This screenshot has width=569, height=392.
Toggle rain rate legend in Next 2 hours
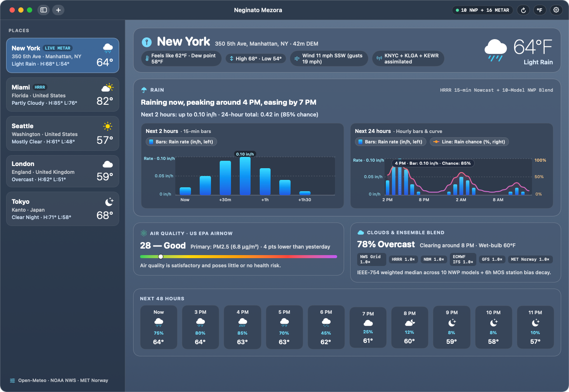click(x=181, y=142)
